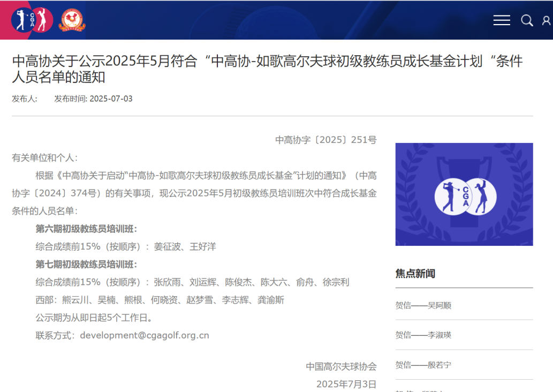Viewport: 553px width, 392px height.
Task: Open the 贺信——吴阿顺 news link
Action: point(423,305)
